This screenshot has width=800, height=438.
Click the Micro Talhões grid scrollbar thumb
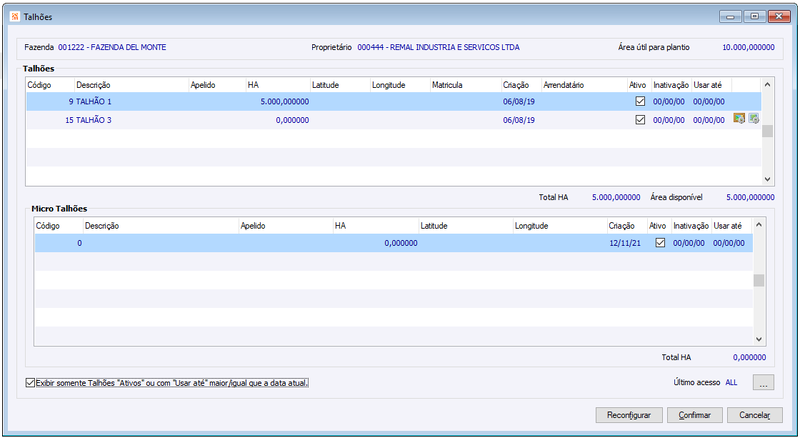coord(759,280)
